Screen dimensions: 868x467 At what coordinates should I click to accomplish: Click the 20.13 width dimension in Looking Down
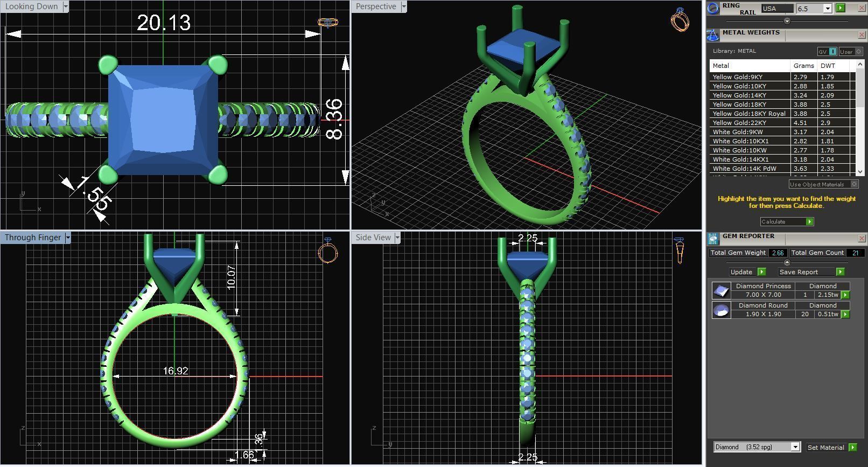(x=164, y=23)
